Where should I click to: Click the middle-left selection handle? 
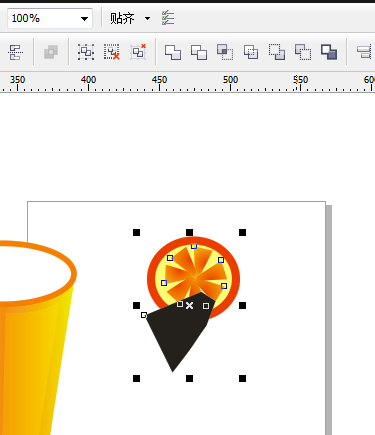click(136, 305)
